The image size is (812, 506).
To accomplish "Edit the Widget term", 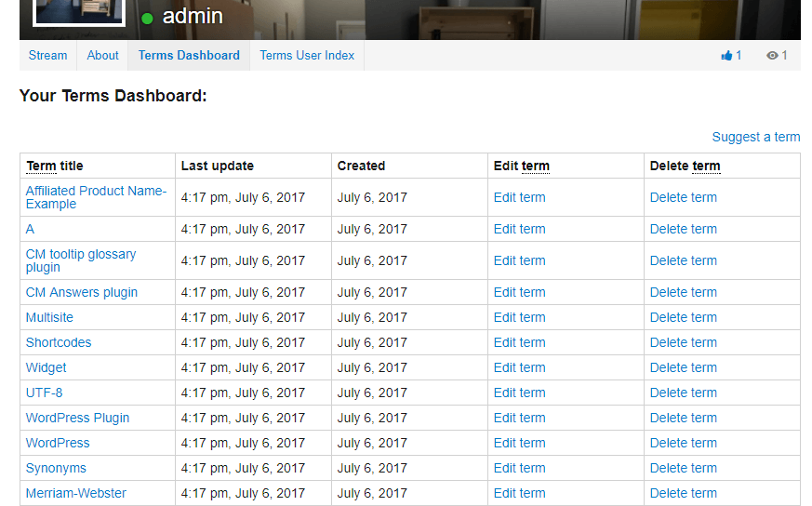I will 519,367.
